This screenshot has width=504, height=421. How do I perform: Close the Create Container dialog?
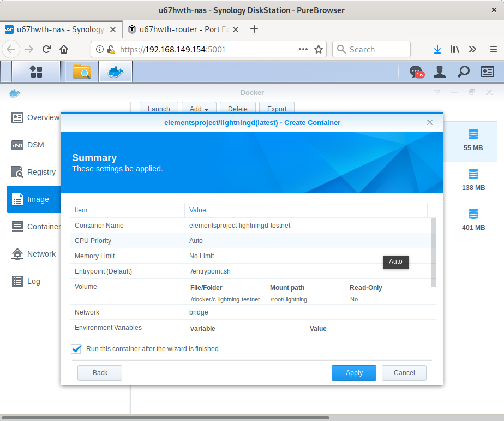tap(430, 122)
